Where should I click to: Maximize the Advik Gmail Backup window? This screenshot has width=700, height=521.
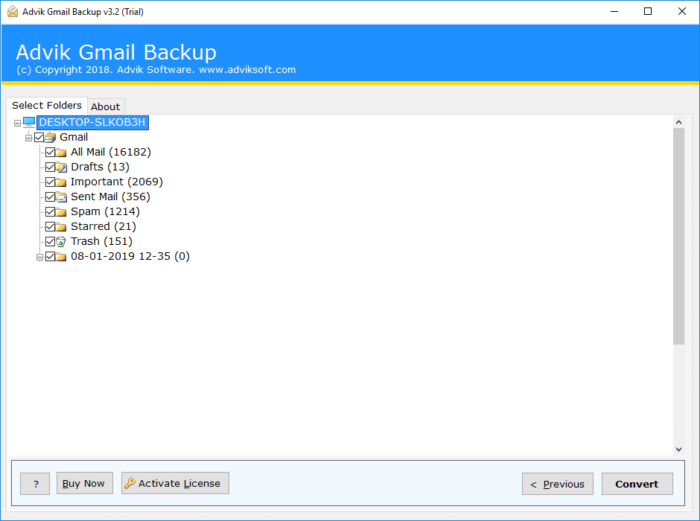tap(648, 12)
